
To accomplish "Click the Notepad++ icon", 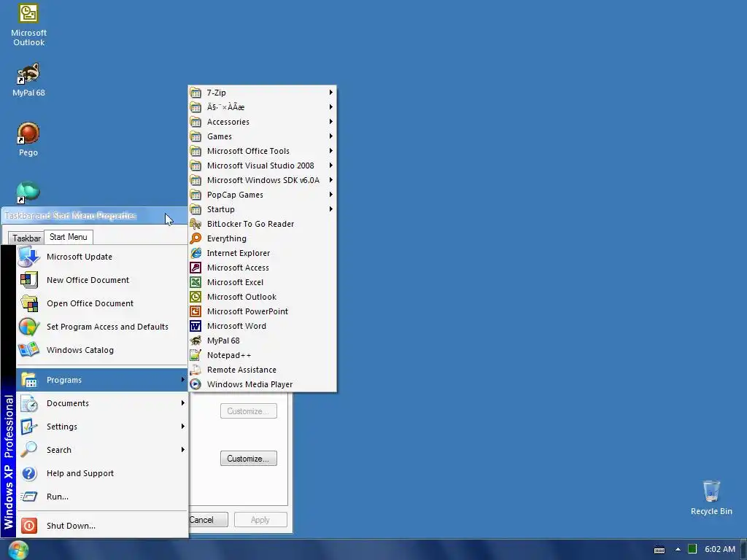I will [x=196, y=355].
